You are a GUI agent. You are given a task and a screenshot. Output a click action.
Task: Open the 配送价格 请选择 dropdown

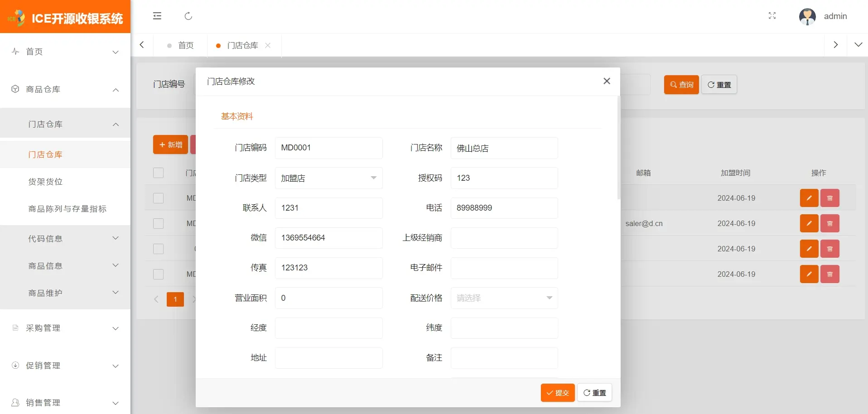tap(504, 298)
